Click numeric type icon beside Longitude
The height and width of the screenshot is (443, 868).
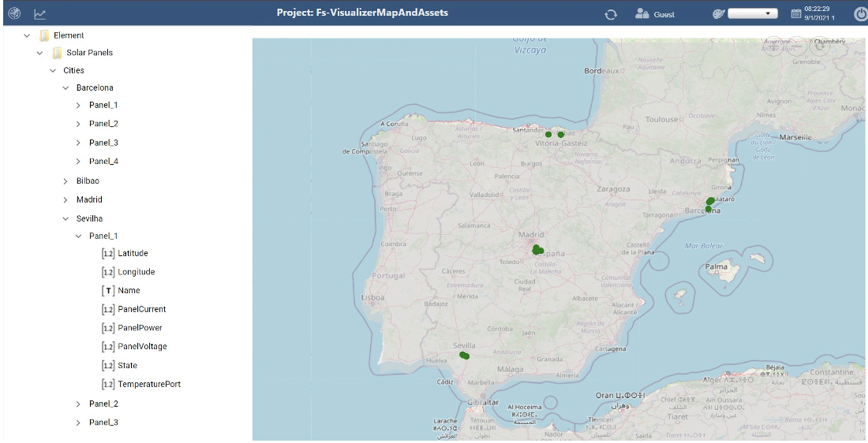click(108, 272)
